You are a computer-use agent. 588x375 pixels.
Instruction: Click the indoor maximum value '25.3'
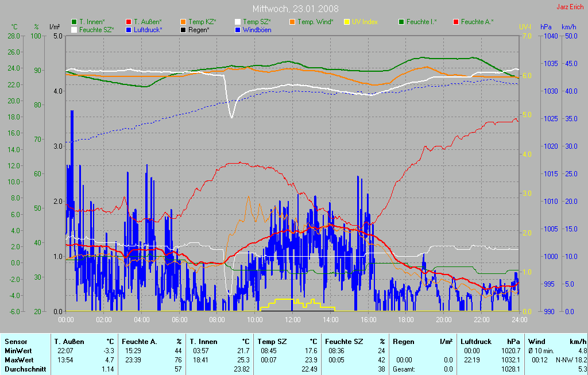point(243,360)
